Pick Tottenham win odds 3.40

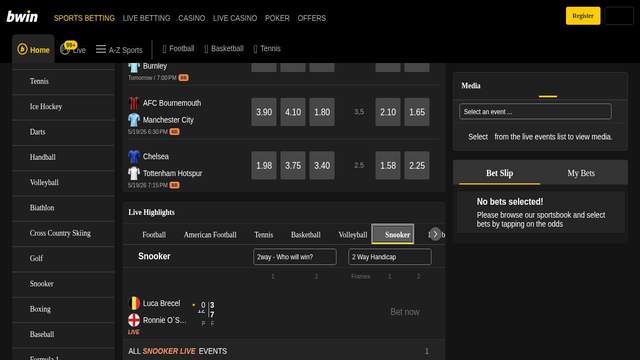322,165
